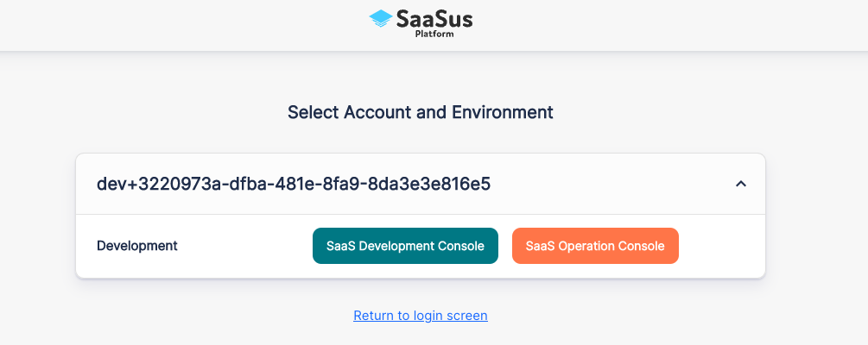Click the Platform text under the logo

point(434,34)
